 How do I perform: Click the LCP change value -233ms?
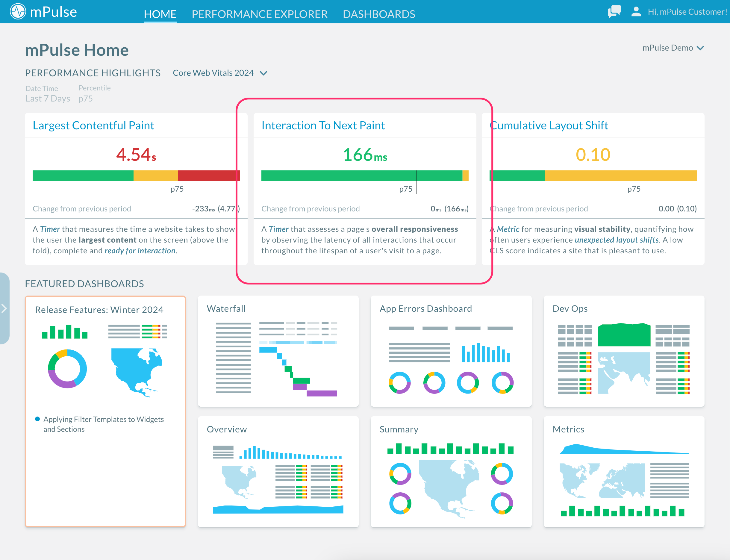[x=203, y=209]
